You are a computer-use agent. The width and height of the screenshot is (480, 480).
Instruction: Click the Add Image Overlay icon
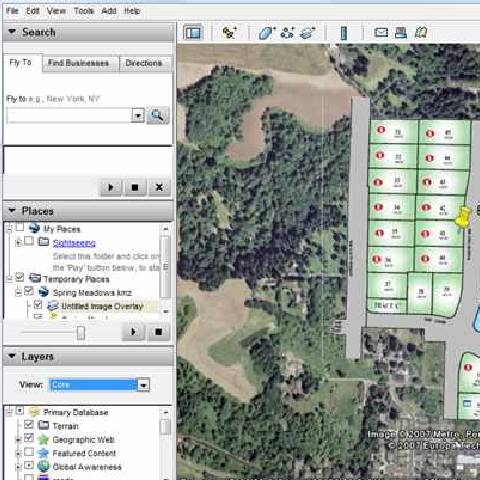tap(308, 33)
